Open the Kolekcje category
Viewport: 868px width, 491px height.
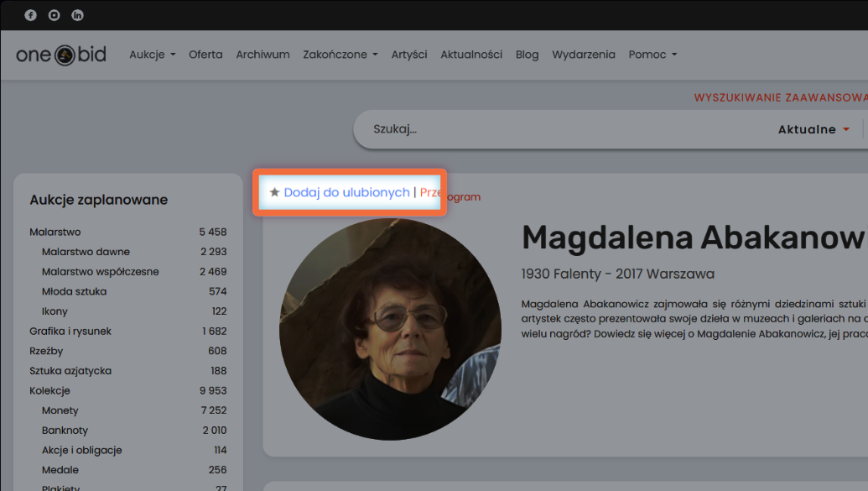(x=49, y=390)
